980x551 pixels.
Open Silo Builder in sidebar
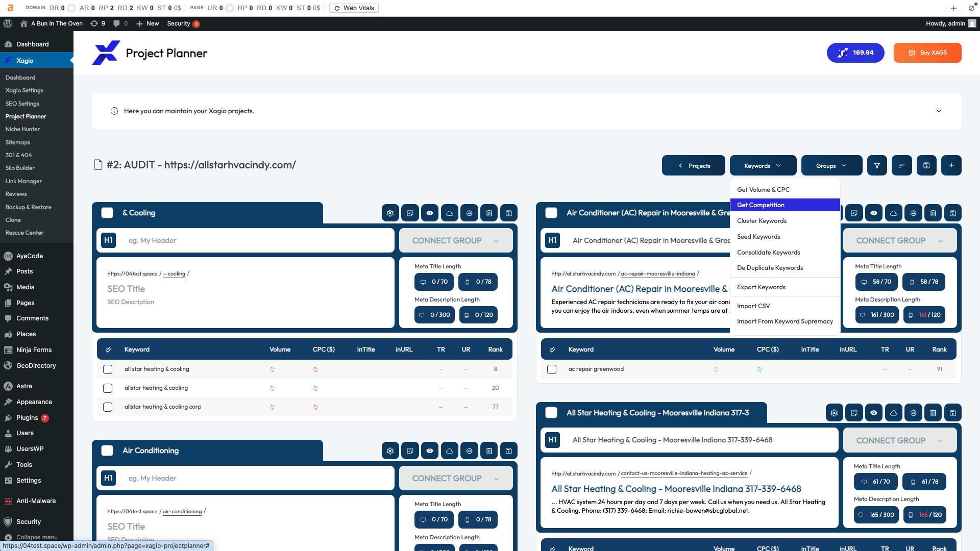[x=20, y=168]
